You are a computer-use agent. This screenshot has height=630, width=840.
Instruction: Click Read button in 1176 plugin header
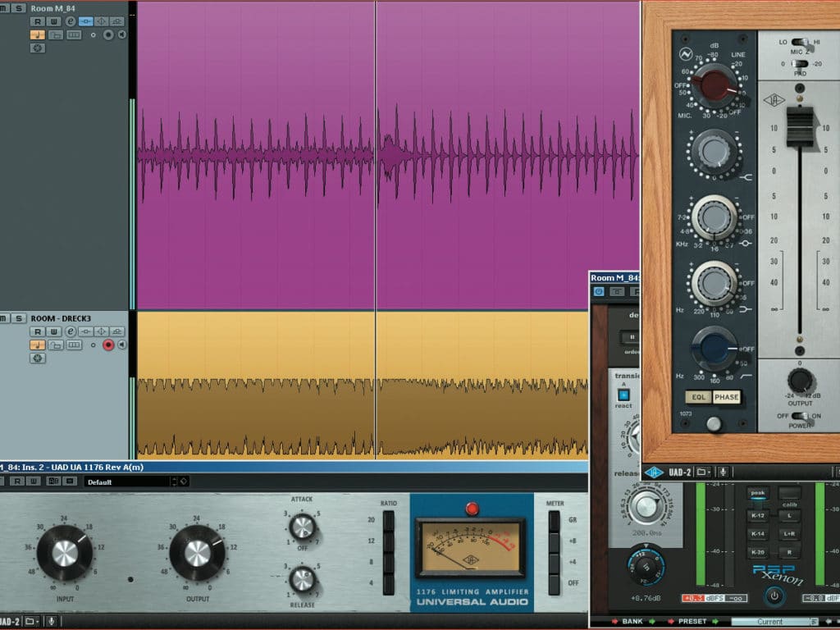(x=17, y=482)
